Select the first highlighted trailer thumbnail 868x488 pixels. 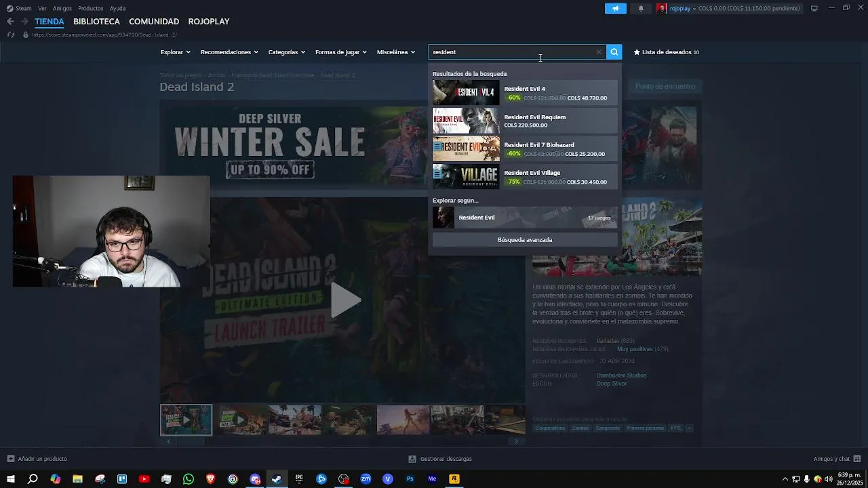click(x=186, y=420)
